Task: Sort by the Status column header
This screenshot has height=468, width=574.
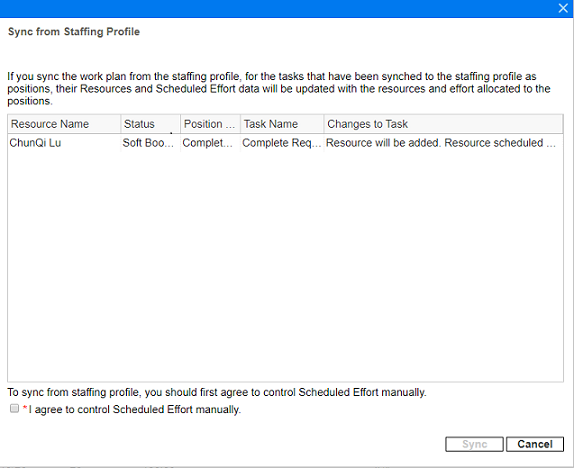Action: coord(150,124)
